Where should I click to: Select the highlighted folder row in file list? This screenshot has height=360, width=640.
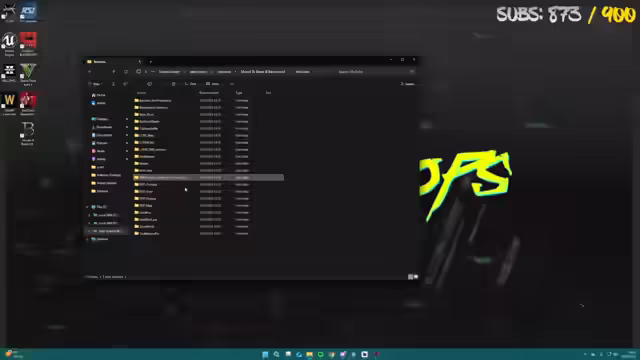[x=208, y=178]
